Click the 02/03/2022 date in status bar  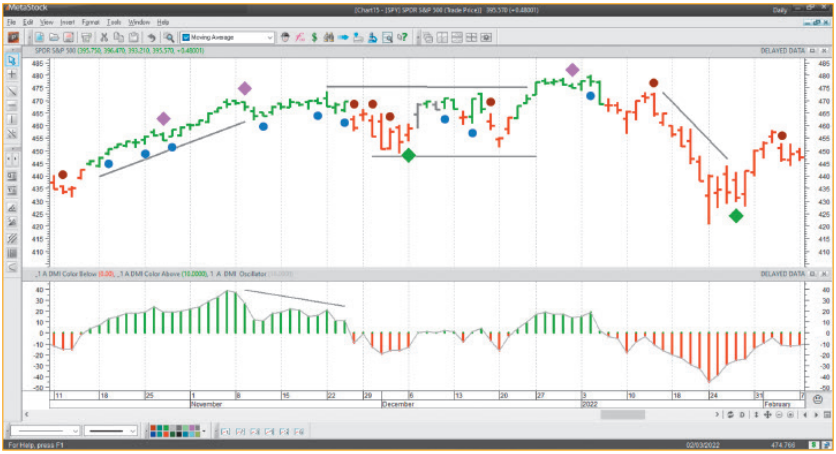point(702,445)
